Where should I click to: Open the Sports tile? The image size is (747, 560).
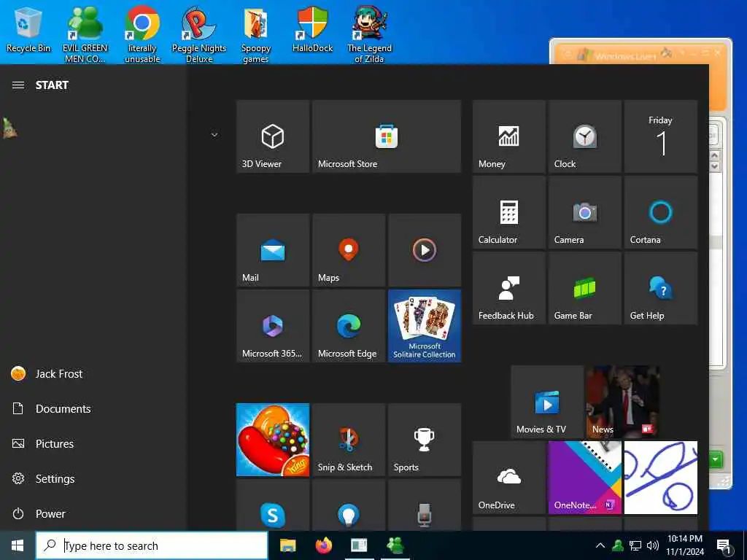(x=425, y=440)
